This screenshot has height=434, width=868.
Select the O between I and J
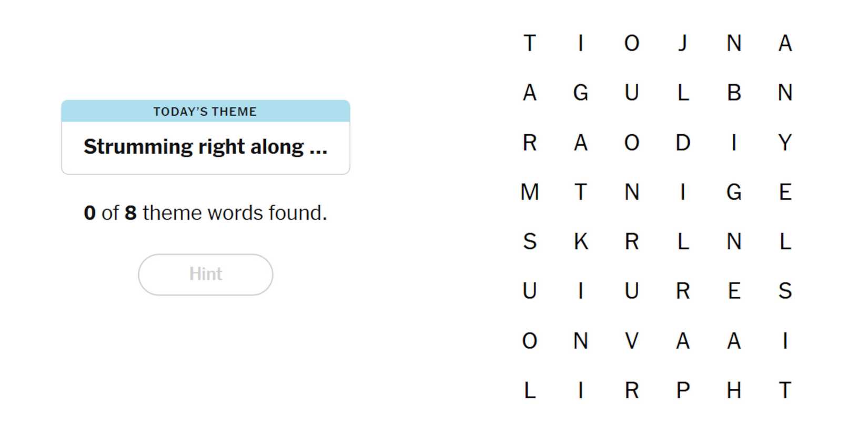pyautogui.click(x=631, y=43)
